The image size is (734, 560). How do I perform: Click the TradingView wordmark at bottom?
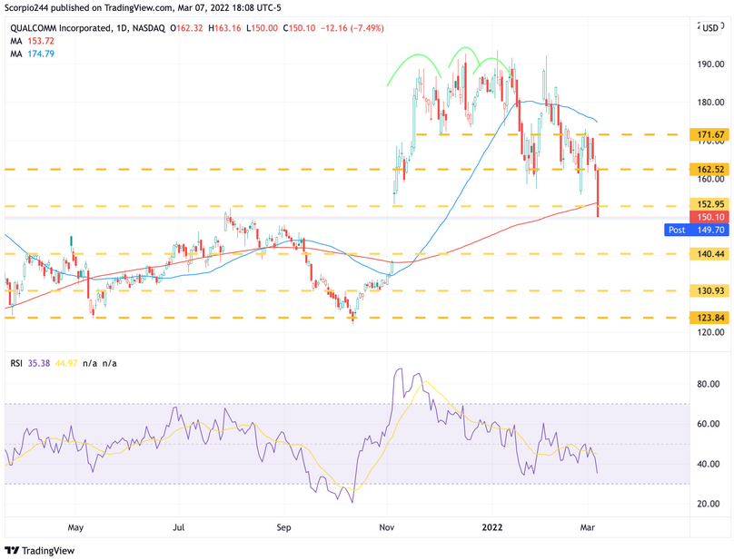pos(48,550)
